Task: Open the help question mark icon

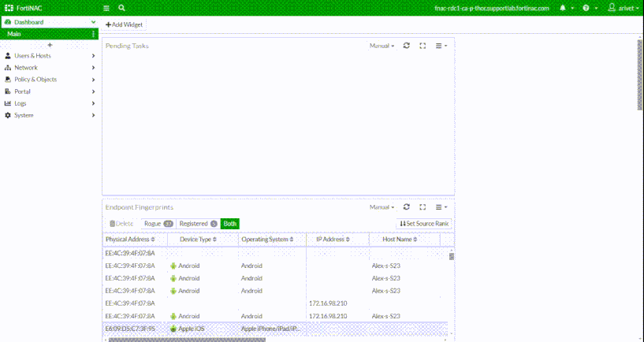Action: point(586,8)
